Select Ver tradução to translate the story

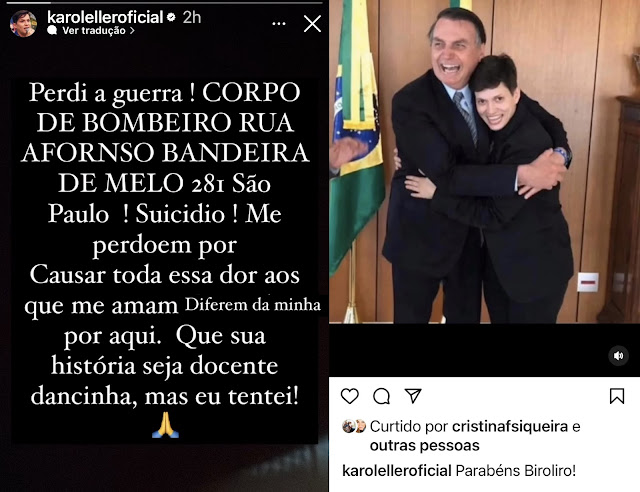pyautogui.click(x=94, y=31)
